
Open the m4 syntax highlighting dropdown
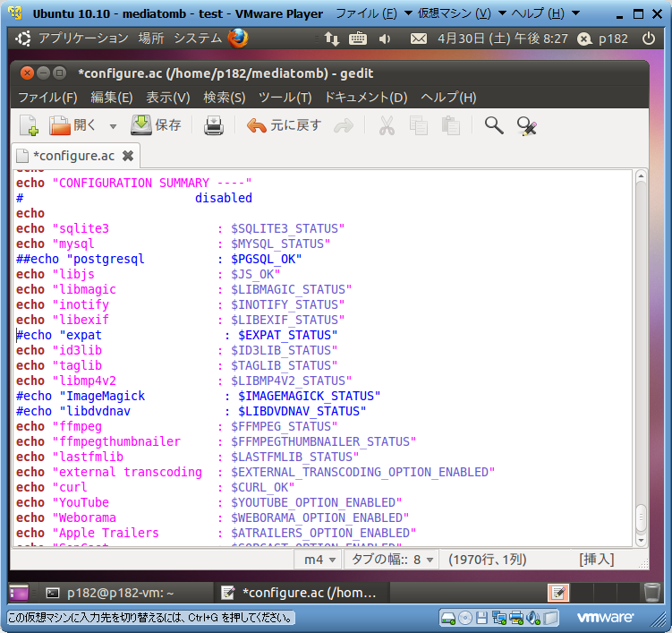click(318, 560)
